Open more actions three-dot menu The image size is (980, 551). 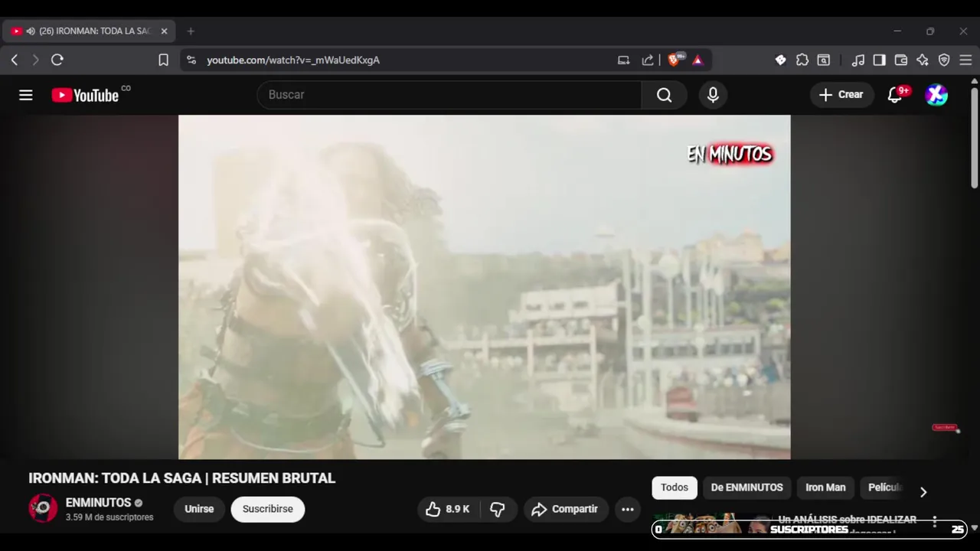[628, 509]
